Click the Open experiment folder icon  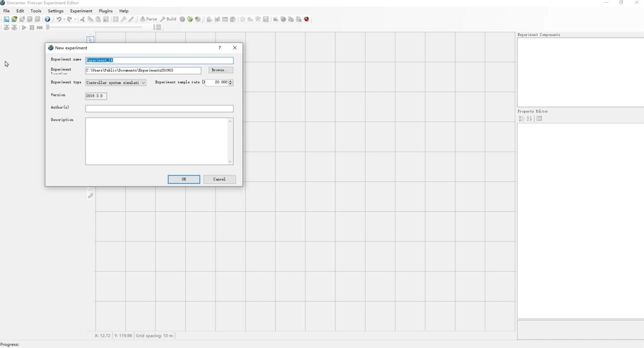15,19
